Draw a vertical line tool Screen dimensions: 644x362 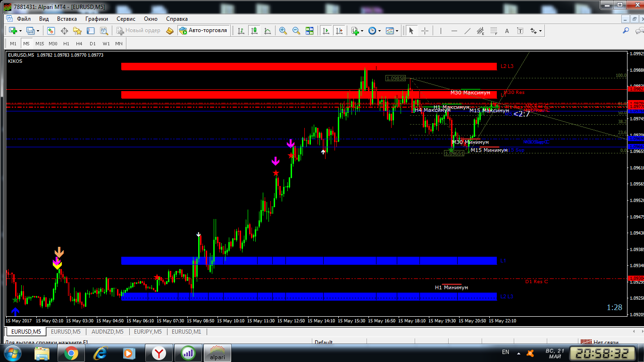pyautogui.click(x=441, y=31)
